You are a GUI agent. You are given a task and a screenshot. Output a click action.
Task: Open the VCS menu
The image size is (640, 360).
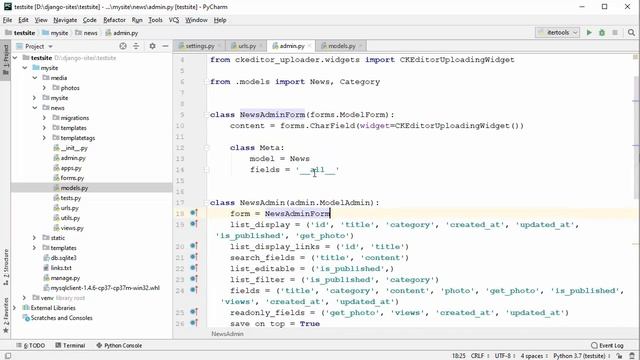click(x=174, y=20)
